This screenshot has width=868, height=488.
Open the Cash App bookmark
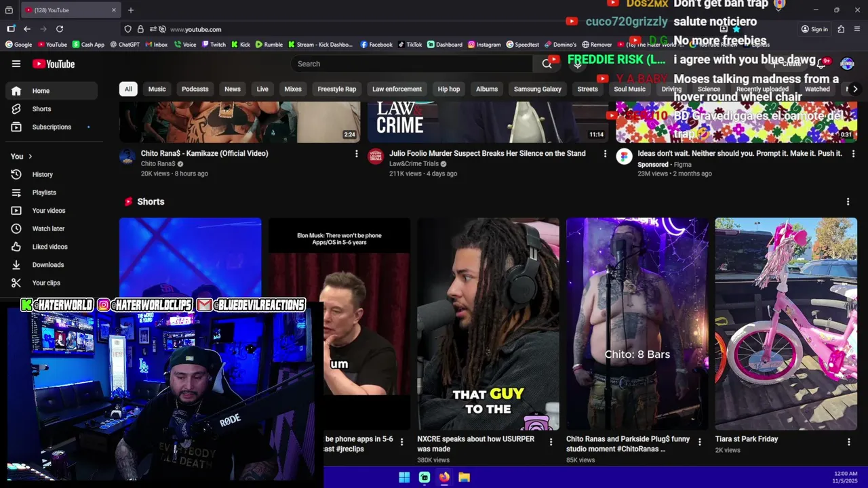tap(88, 45)
